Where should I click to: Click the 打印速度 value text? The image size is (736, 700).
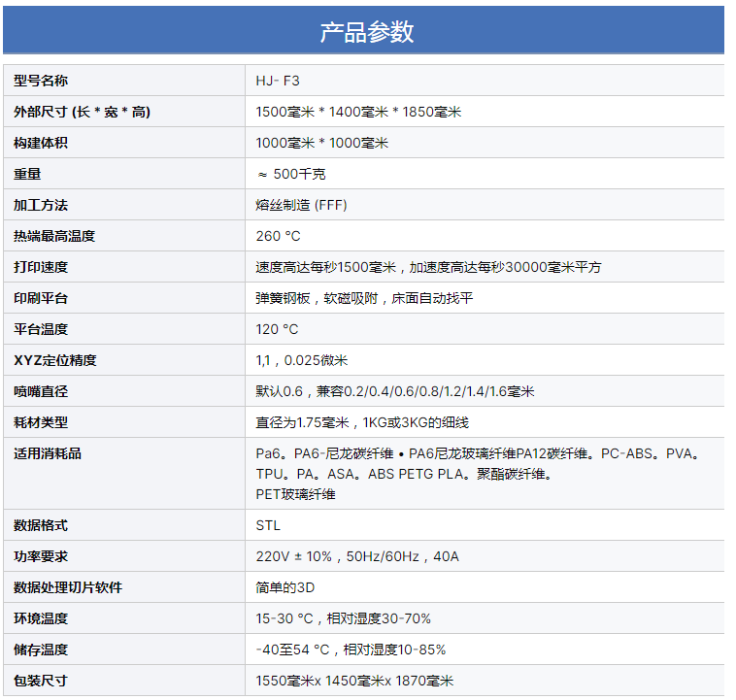(428, 267)
